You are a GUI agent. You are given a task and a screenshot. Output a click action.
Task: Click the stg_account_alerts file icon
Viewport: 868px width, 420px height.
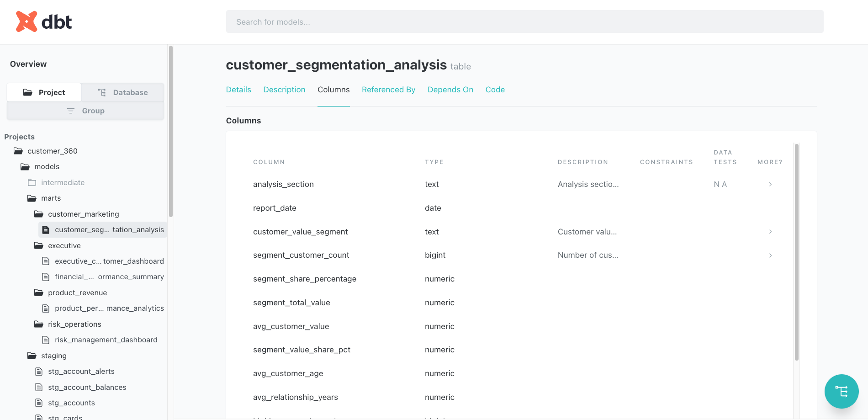click(39, 372)
